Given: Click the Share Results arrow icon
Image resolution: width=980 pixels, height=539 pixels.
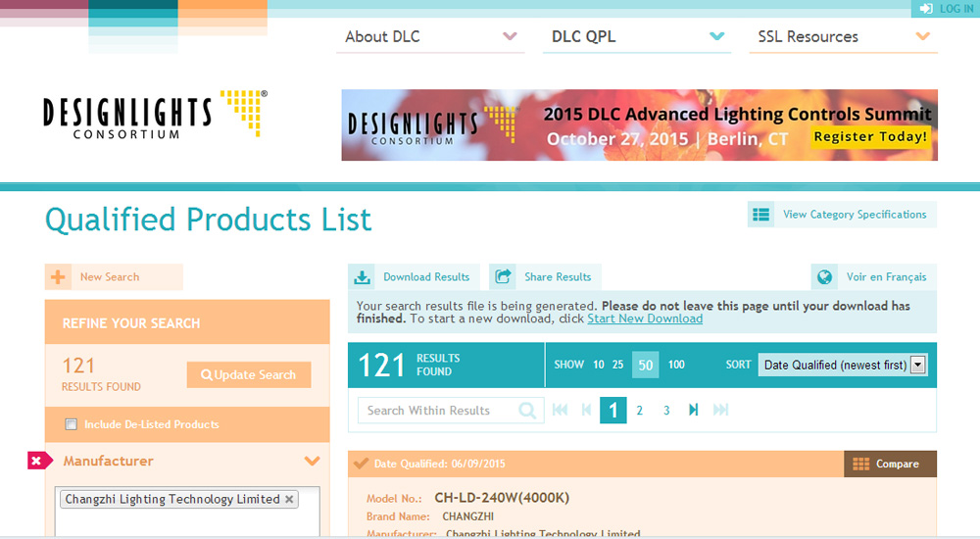Looking at the screenshot, I should [x=503, y=276].
